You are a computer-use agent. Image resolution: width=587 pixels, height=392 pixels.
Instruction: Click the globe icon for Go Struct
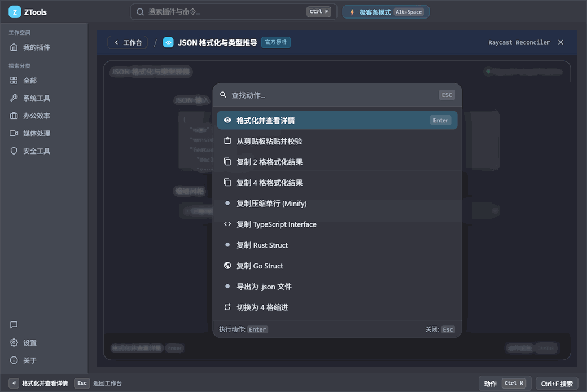coord(227,266)
